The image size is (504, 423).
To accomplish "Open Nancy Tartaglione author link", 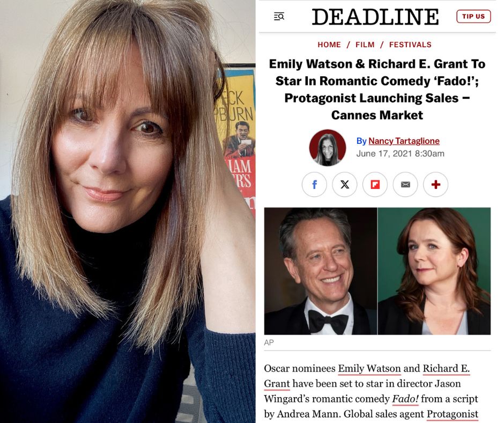I will [404, 141].
